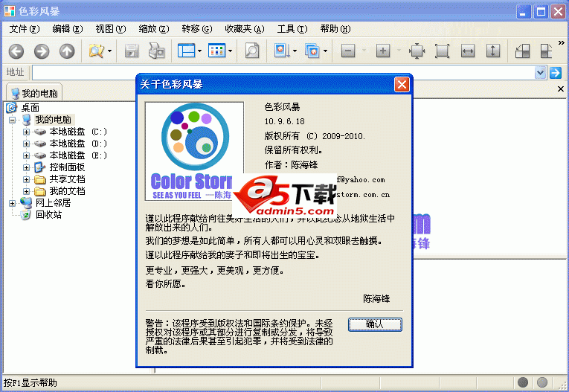Expand the 本地磁盘 (D:) node
The height and width of the screenshot is (392, 569).
[26, 144]
